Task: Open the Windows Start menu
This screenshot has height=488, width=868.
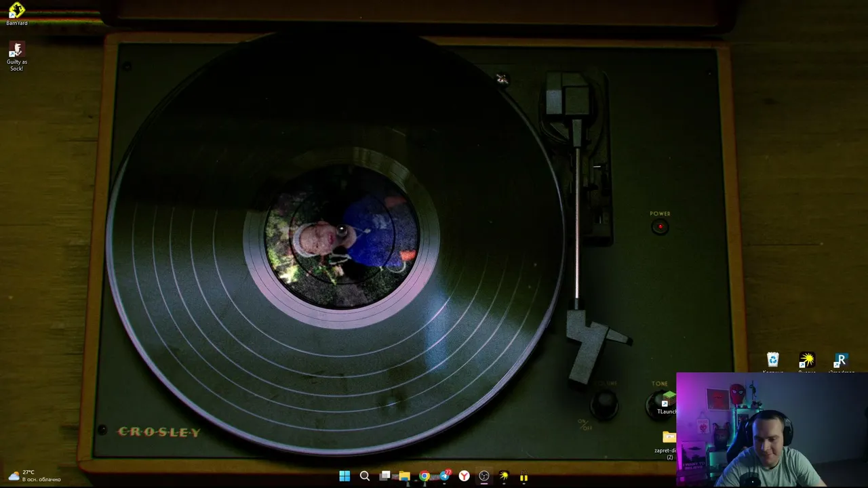Action: click(x=344, y=476)
